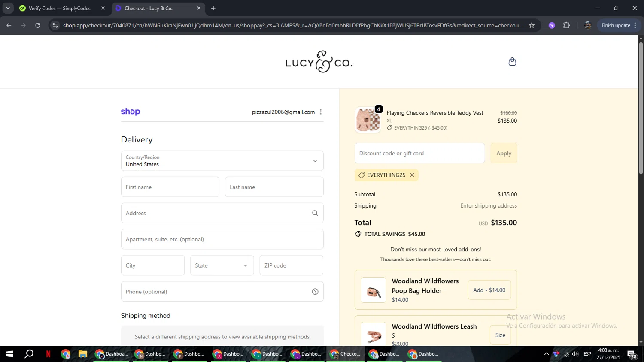Open the tab search dropdown arrow

click(8, 8)
